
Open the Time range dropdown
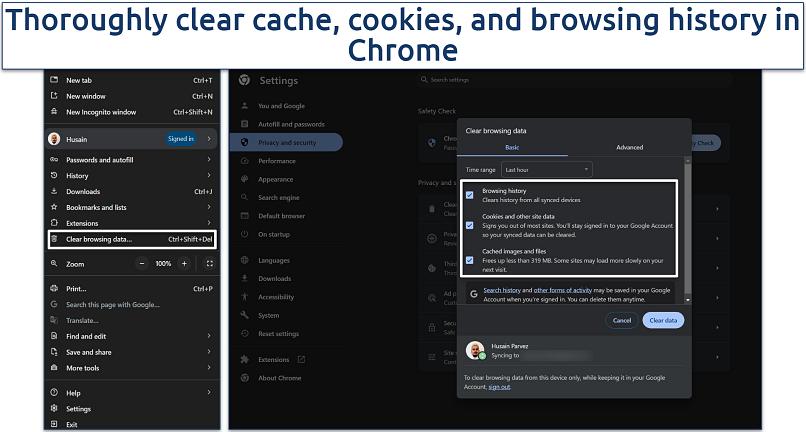(x=546, y=170)
